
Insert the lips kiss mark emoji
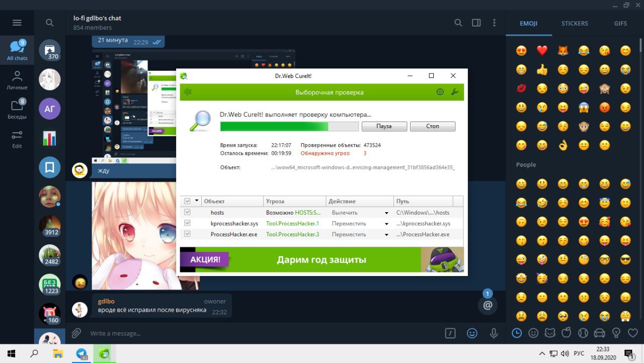tap(521, 88)
